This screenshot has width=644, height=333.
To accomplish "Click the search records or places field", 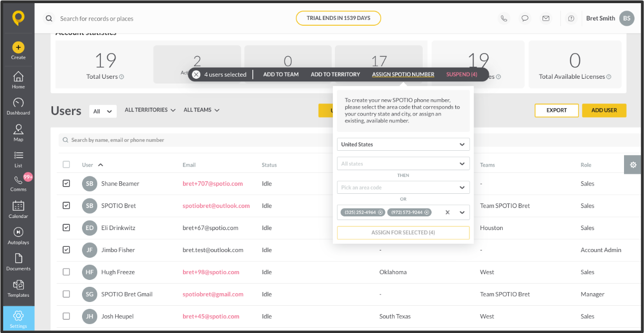I will pyautogui.click(x=97, y=18).
